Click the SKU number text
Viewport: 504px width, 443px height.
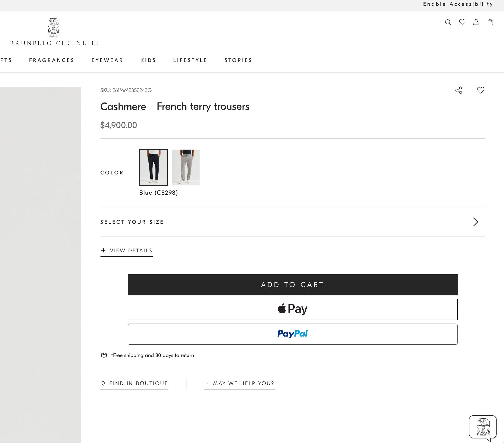coord(126,90)
